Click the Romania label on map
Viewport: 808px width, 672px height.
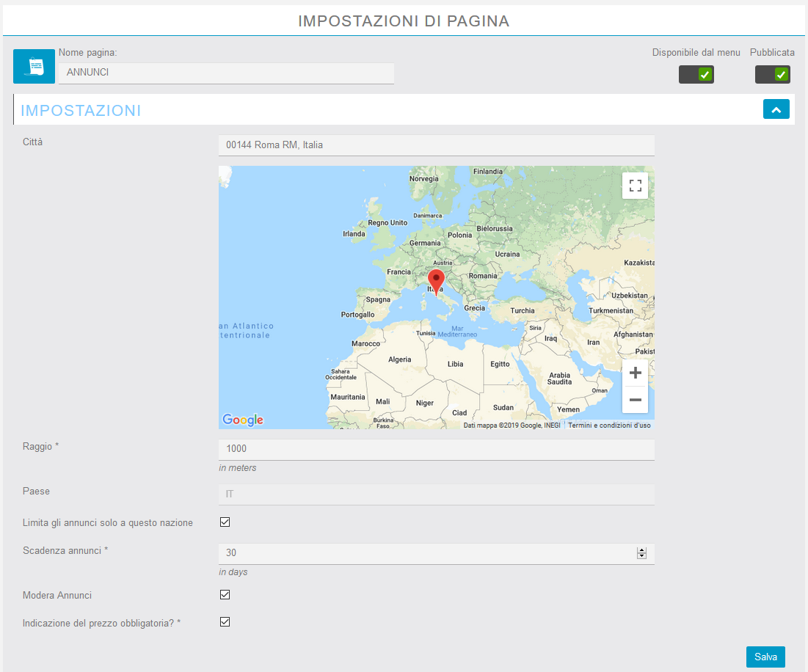483,276
